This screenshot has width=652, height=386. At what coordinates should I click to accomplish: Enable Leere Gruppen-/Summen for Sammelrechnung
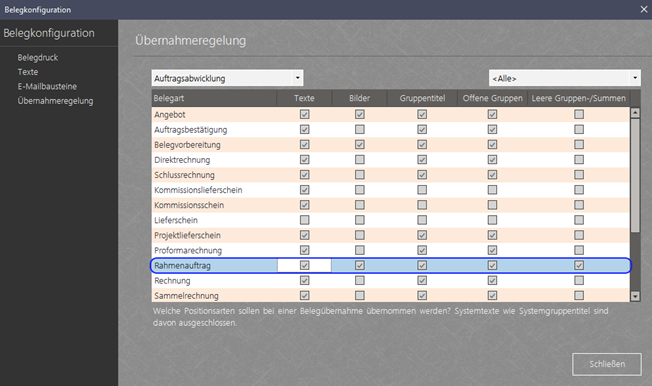(x=579, y=295)
